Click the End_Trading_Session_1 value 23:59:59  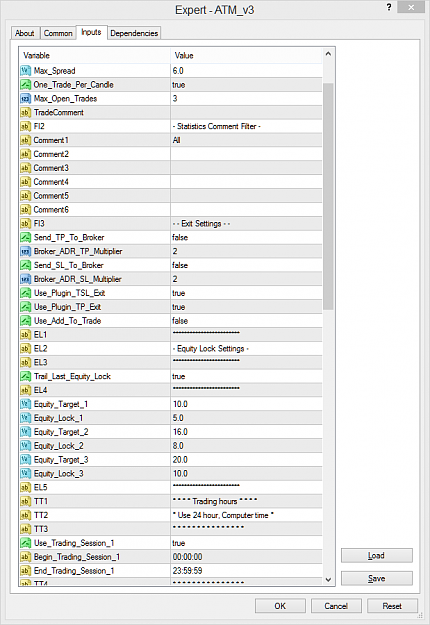click(187, 571)
